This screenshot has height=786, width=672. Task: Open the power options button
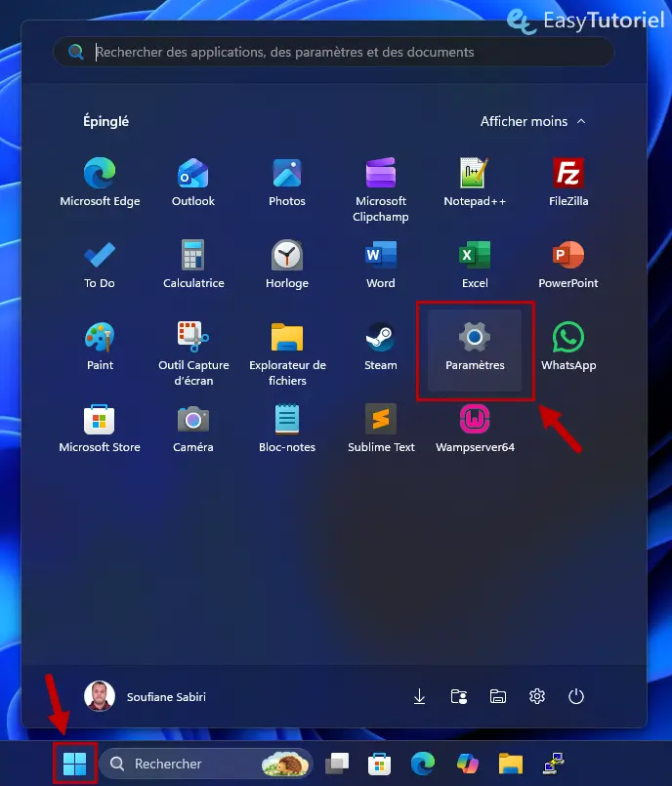(x=575, y=696)
